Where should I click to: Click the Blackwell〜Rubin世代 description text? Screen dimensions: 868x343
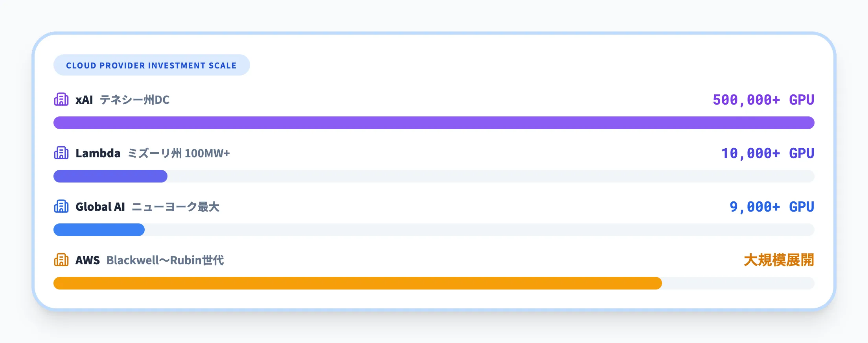tap(165, 260)
